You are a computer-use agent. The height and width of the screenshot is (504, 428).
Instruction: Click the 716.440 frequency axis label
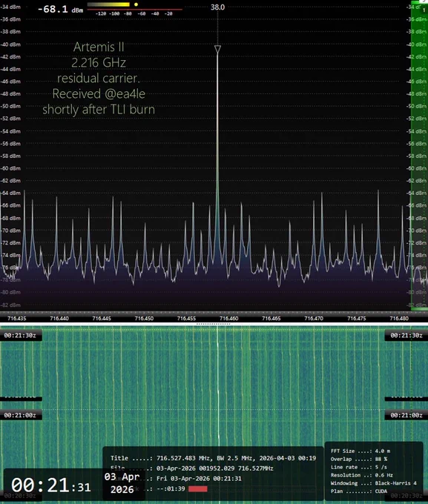[59, 318]
